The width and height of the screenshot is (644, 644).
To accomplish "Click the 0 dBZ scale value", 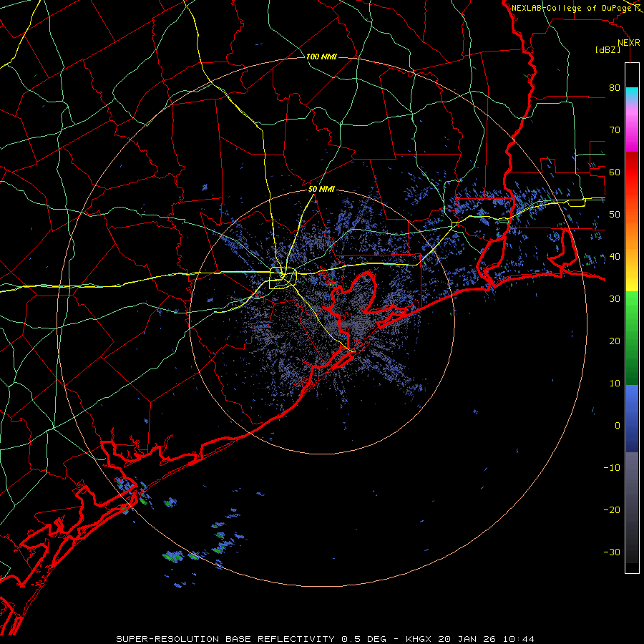I will point(618,426).
